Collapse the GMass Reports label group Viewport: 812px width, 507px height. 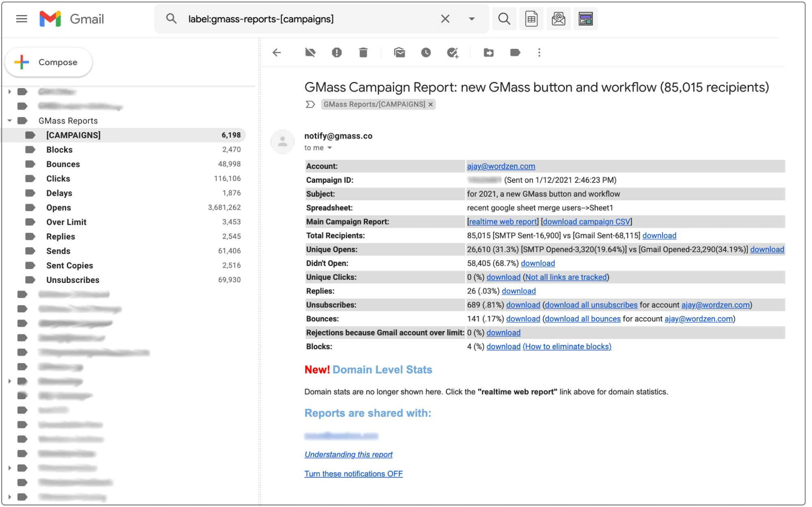click(x=9, y=120)
